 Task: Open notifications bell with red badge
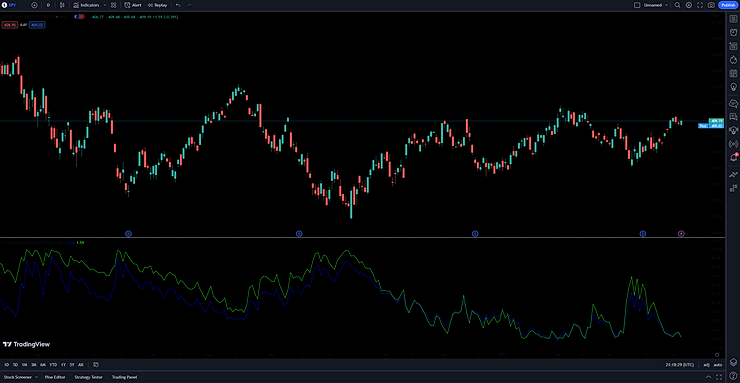coord(733,157)
